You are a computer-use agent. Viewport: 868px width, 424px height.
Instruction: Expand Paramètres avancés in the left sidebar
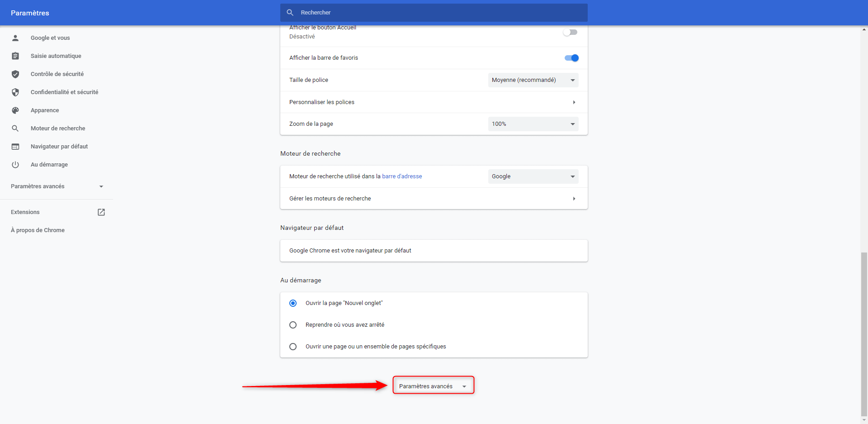pyautogui.click(x=57, y=186)
